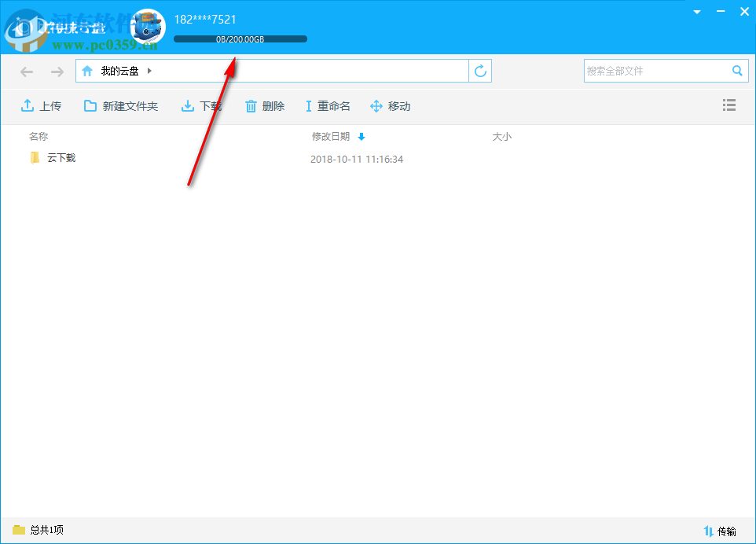Switch list view mode icon
The width and height of the screenshot is (756, 544).
729,105
